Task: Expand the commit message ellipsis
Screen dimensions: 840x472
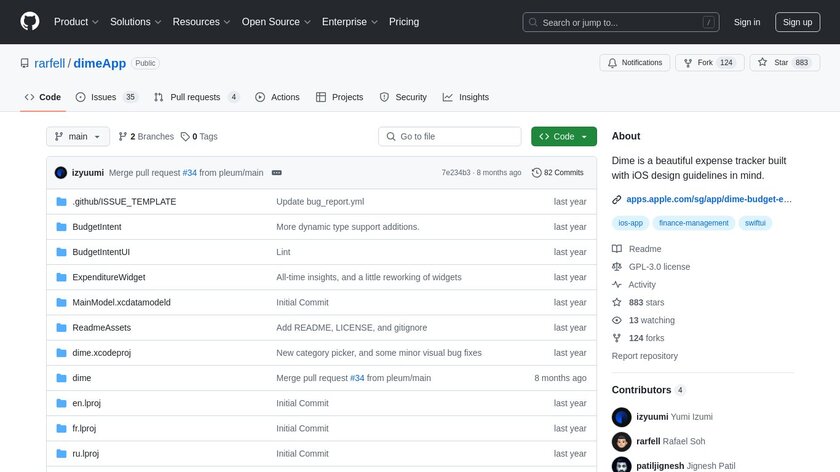Action: coord(276,173)
